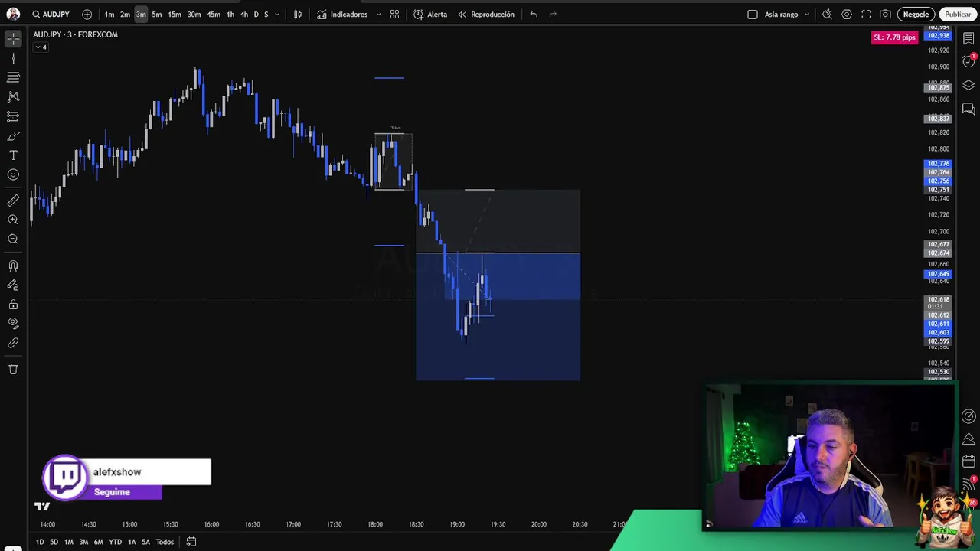Set chart range to YTD
The height and width of the screenshot is (551, 980).
click(115, 542)
